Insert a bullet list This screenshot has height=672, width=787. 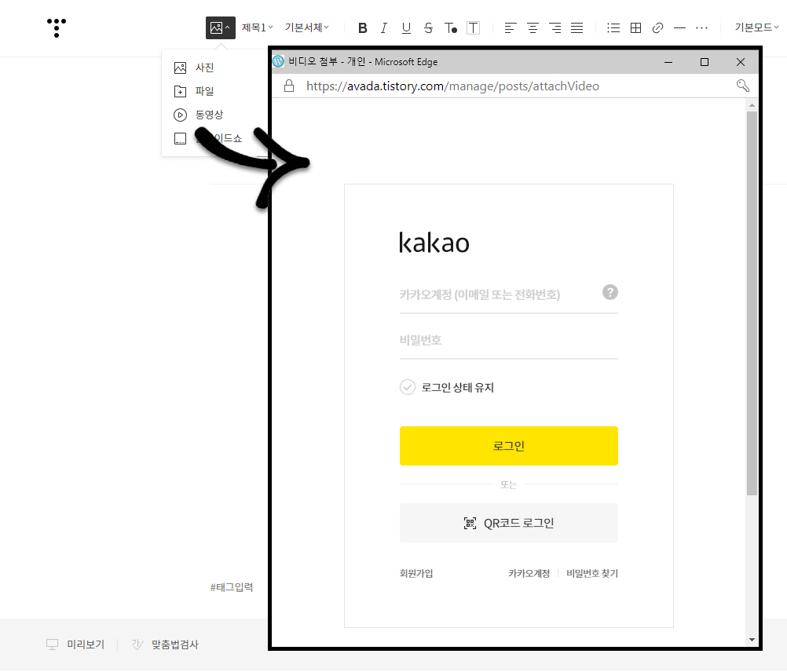pyautogui.click(x=613, y=28)
